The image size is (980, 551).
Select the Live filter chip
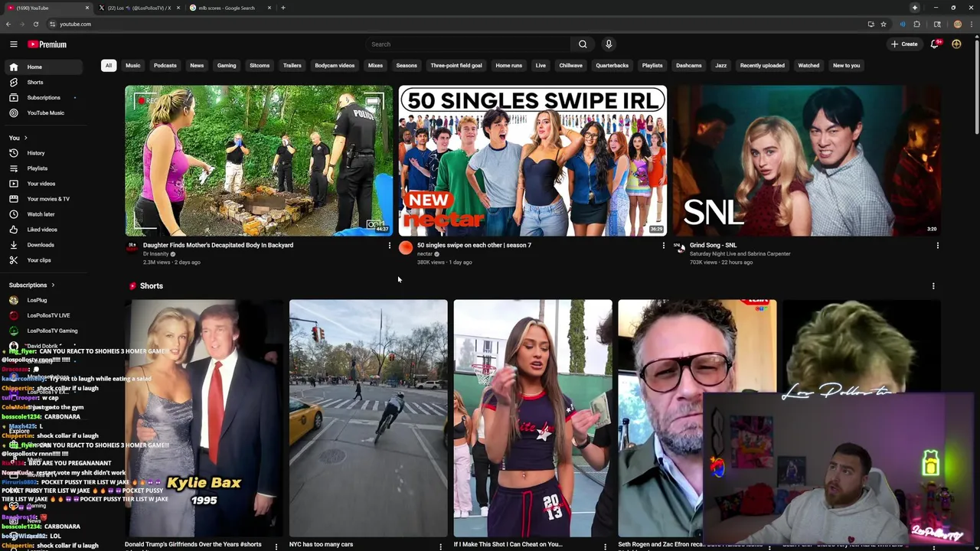click(541, 65)
